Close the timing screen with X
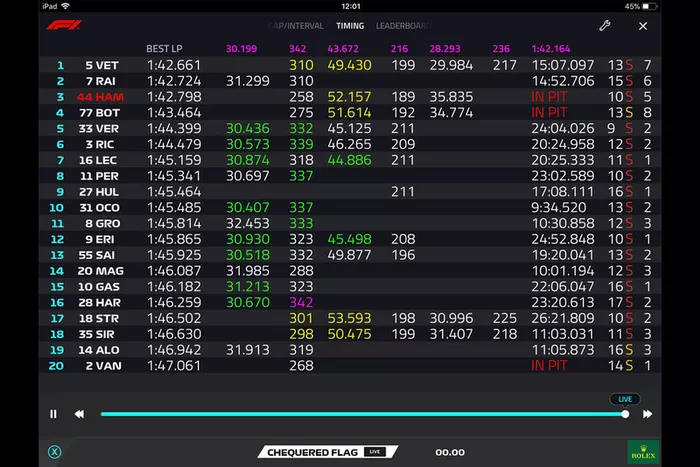 [642, 26]
